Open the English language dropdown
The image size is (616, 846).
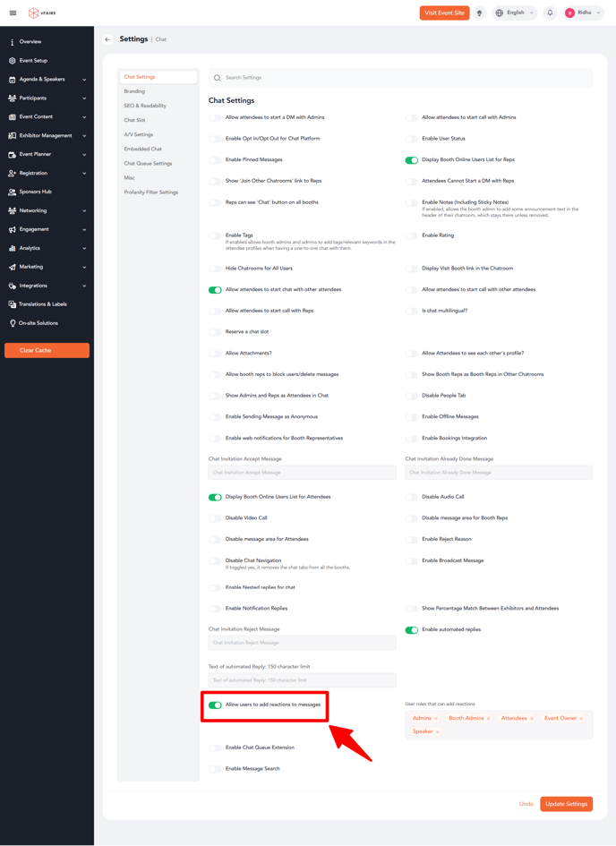[x=515, y=13]
